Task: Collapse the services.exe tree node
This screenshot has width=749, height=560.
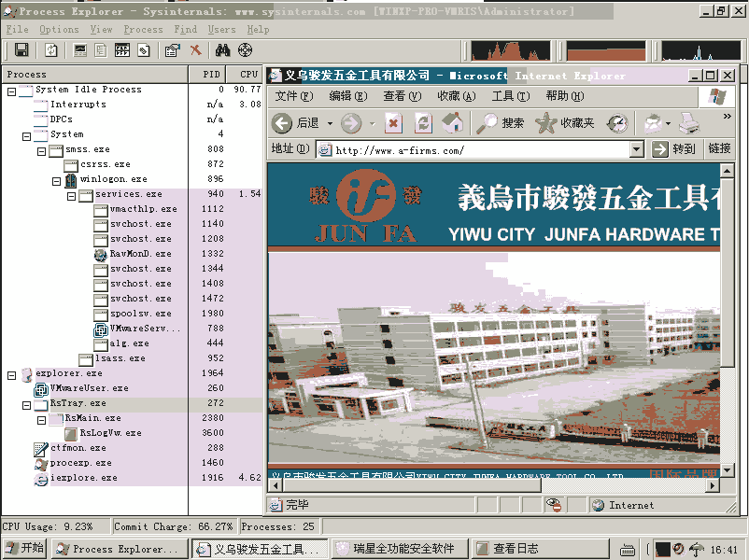Action: point(71,196)
